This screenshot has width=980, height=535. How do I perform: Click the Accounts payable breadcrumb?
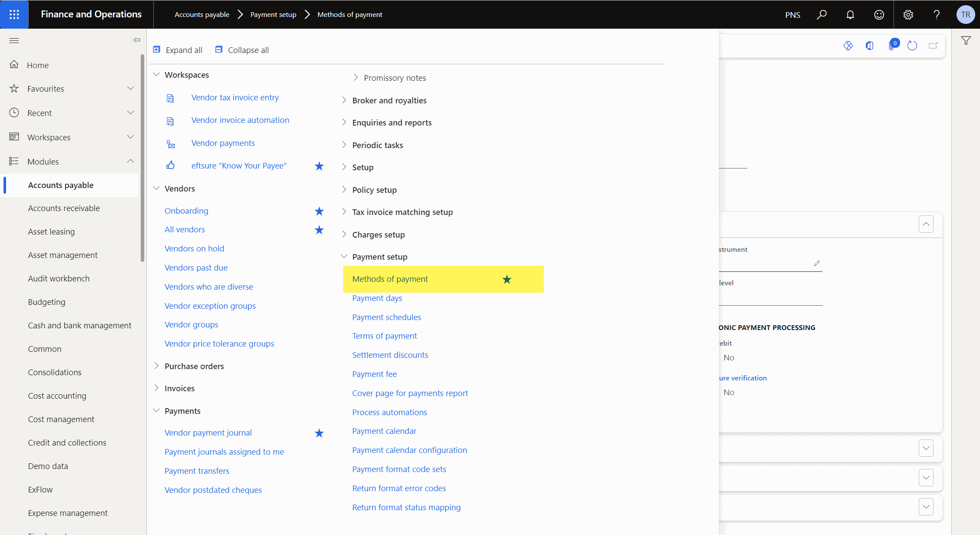point(202,14)
